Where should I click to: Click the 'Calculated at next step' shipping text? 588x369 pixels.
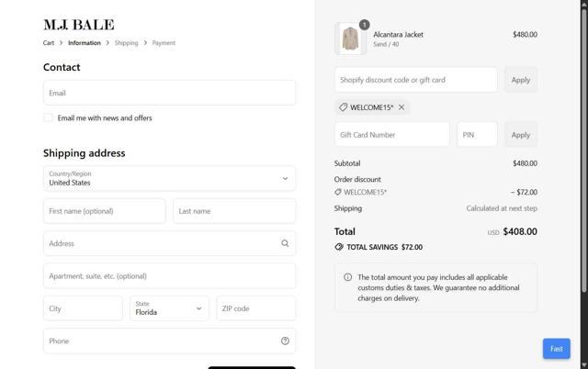tap(502, 208)
